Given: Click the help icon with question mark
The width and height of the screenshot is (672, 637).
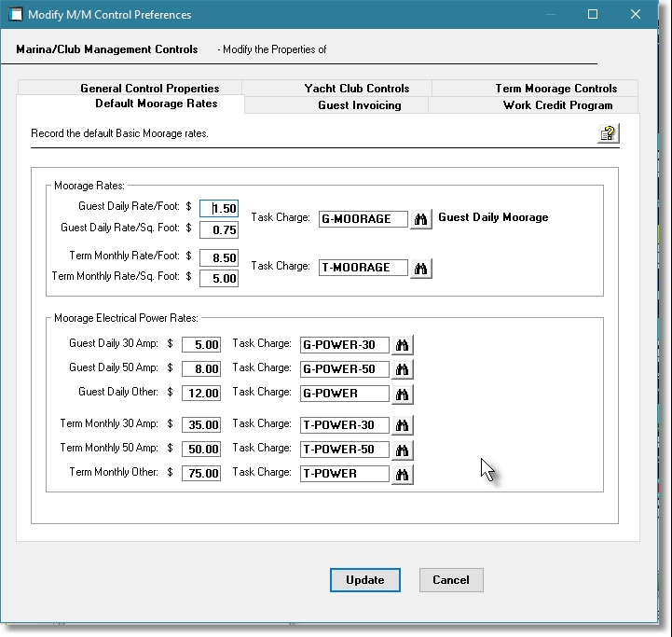Looking at the screenshot, I should [608, 133].
